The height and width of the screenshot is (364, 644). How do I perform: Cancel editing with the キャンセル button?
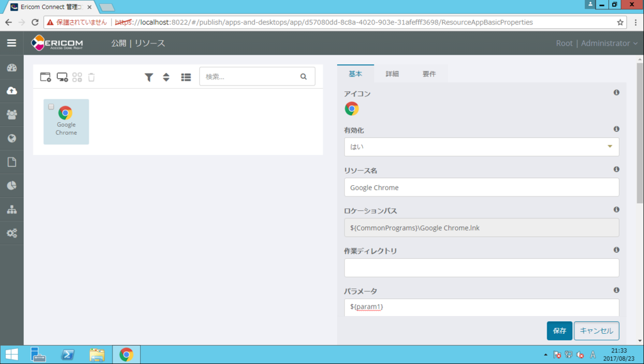[x=596, y=330]
